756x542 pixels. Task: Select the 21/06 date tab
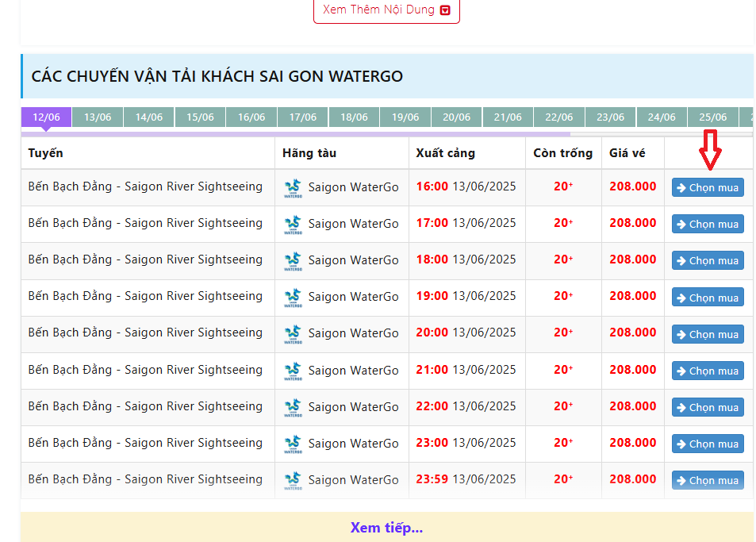click(508, 117)
